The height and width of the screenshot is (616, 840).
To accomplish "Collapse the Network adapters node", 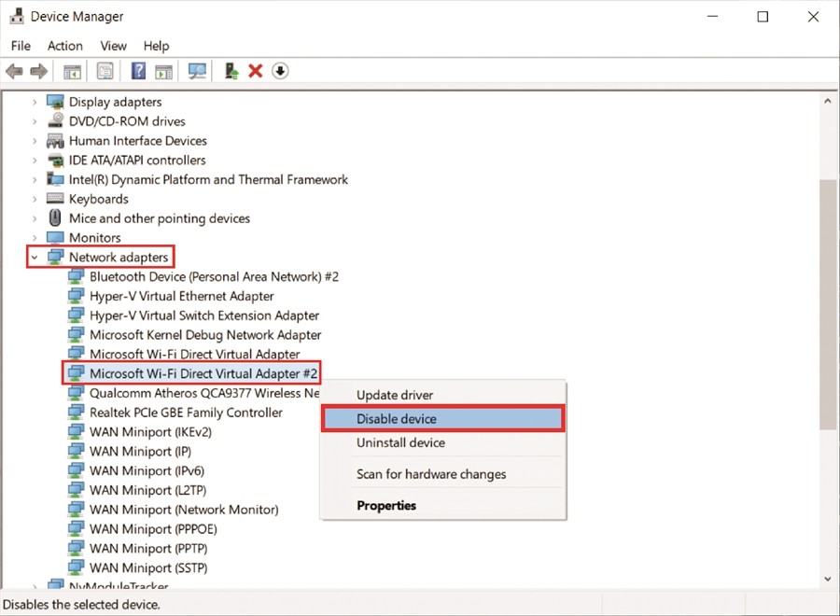I will (x=35, y=257).
